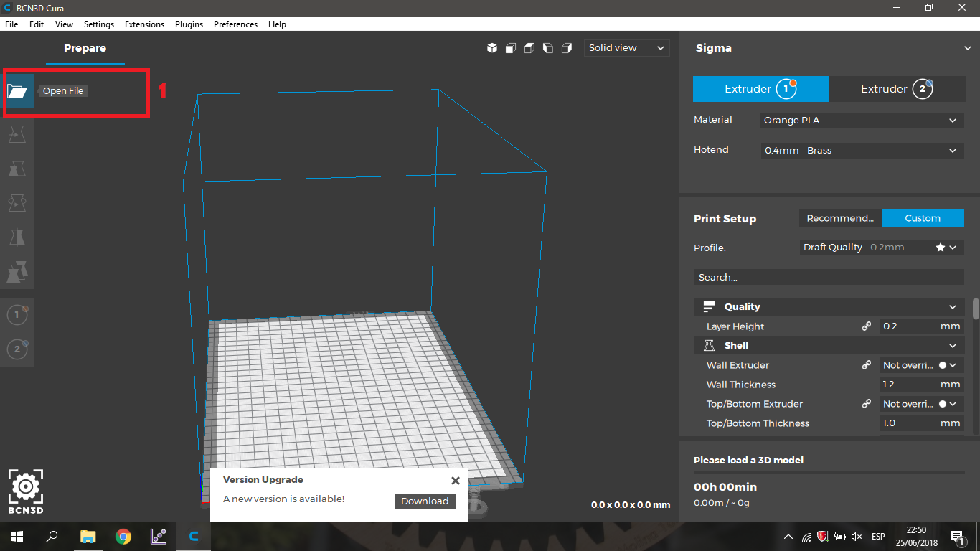Click the BCN3D logo at bottom left
980x551 pixels.
26,492
